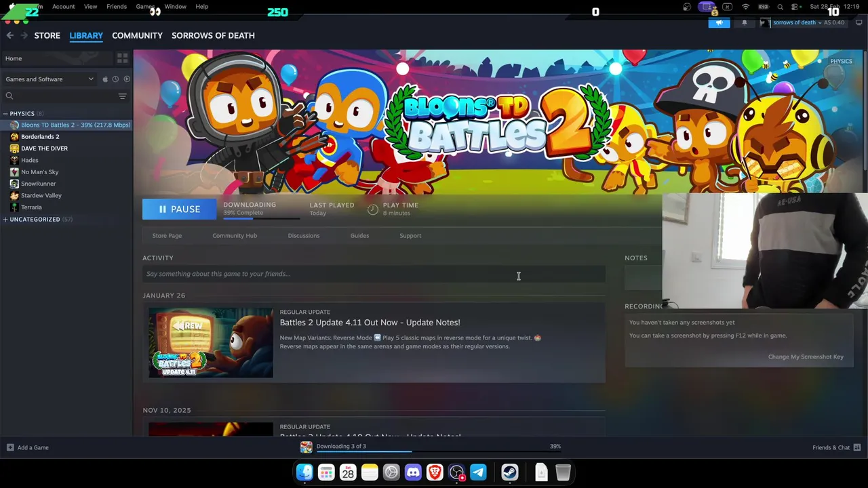This screenshot has height=488, width=868.
Task: Go back with the left arrow
Action: click(9, 35)
